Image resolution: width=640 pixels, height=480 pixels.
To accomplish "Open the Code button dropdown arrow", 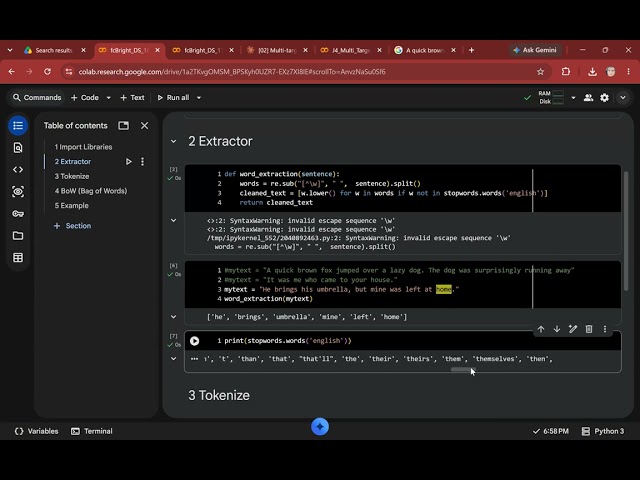I will click(109, 98).
